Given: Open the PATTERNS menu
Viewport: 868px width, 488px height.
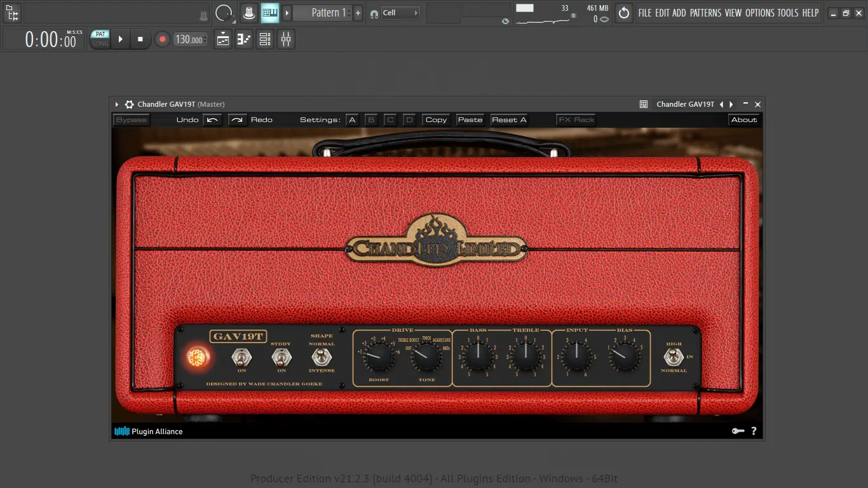Looking at the screenshot, I should coord(706,13).
